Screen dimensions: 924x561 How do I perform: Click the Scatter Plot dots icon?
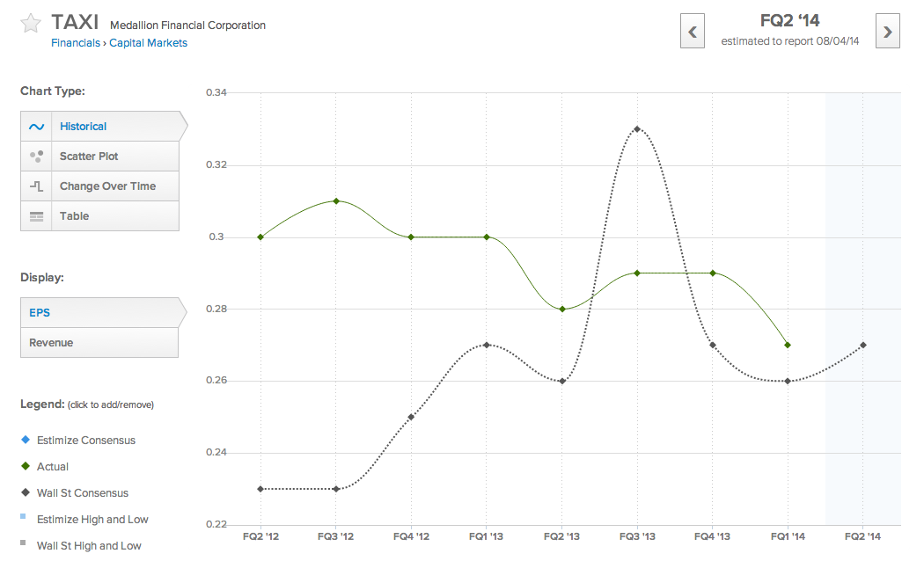[x=37, y=157]
